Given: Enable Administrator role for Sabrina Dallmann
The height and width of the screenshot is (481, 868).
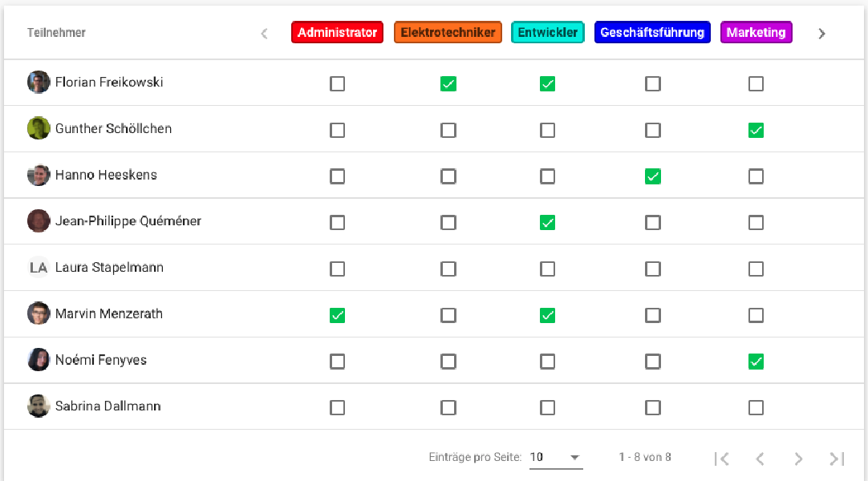Looking at the screenshot, I should pyautogui.click(x=337, y=406).
